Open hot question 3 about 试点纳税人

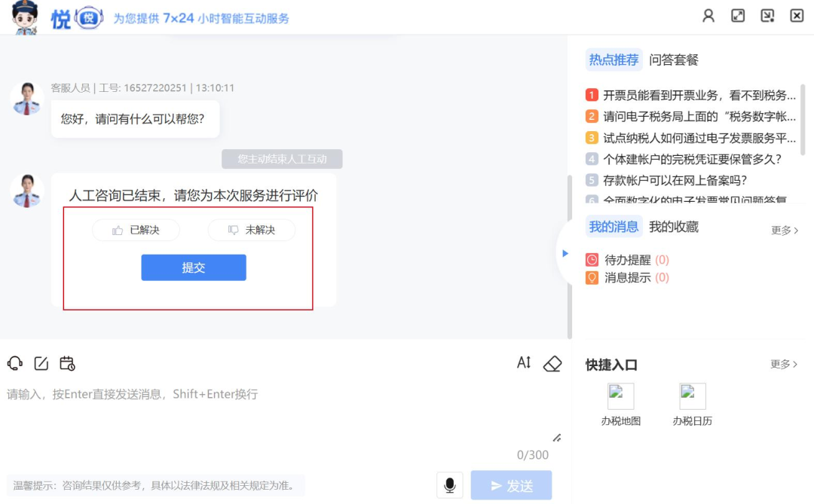[690, 138]
